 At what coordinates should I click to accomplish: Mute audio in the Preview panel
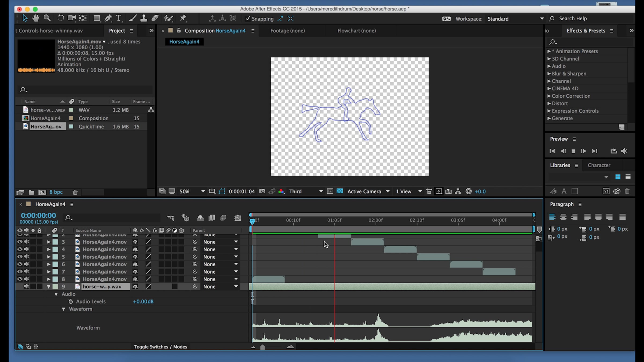tap(624, 151)
